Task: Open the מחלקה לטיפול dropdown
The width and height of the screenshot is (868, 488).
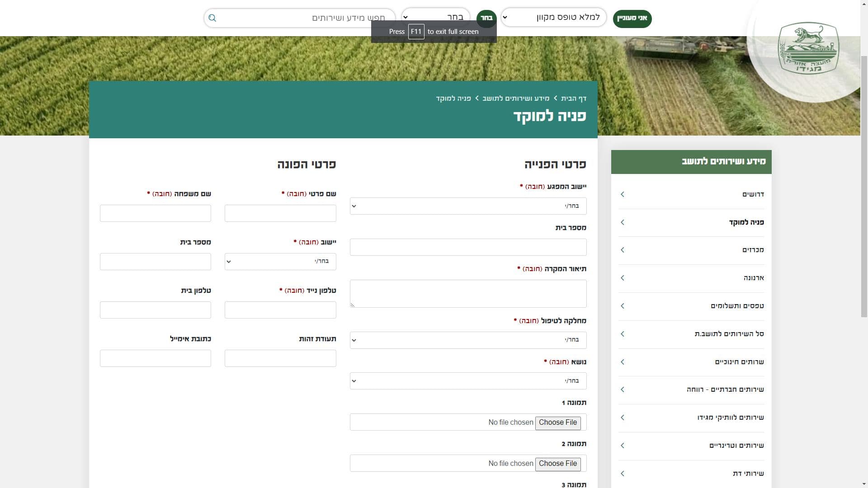Action: click(468, 340)
